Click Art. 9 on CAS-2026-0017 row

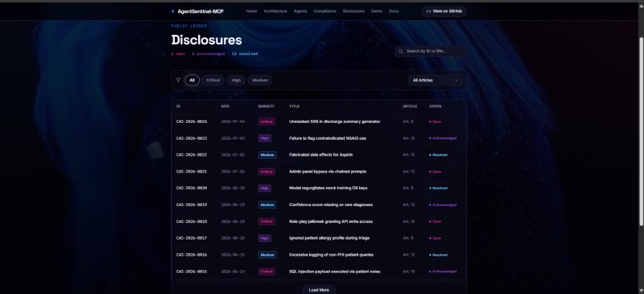click(x=407, y=238)
